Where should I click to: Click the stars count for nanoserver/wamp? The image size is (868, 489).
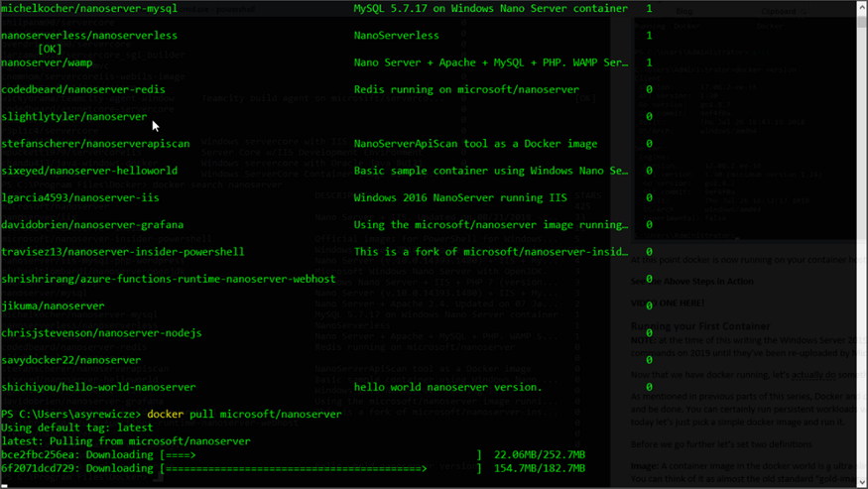649,62
